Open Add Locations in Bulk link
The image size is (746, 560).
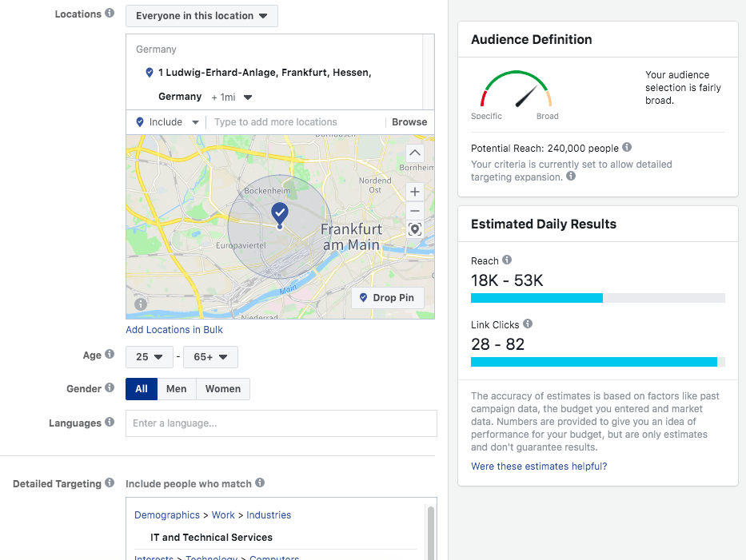pos(174,329)
